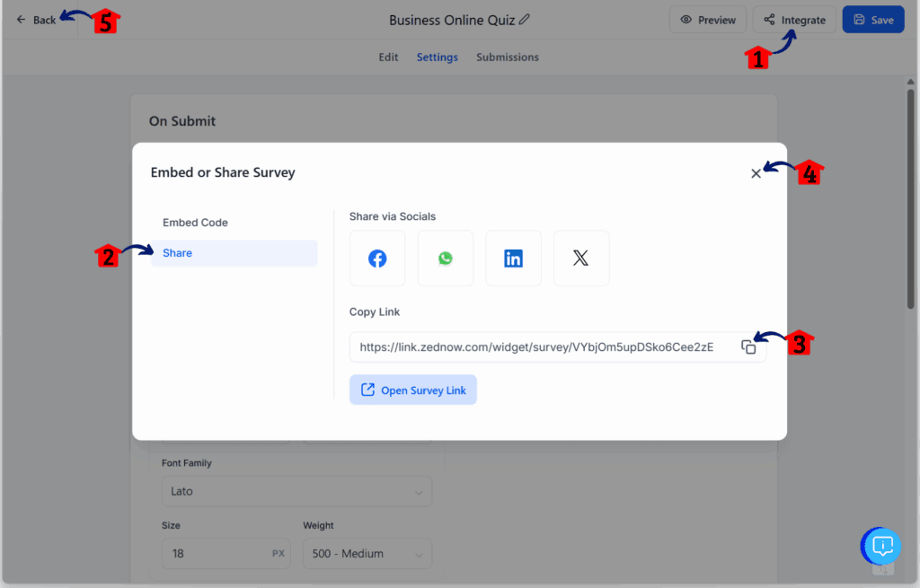Edit quiz title with pencil icon

coord(525,20)
